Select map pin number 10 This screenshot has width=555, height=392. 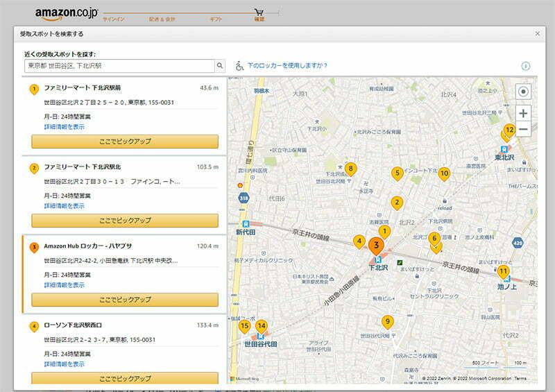tap(444, 174)
